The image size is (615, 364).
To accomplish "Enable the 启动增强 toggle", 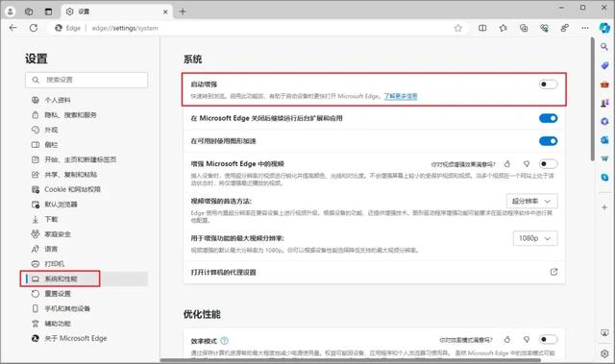I will [x=548, y=85].
